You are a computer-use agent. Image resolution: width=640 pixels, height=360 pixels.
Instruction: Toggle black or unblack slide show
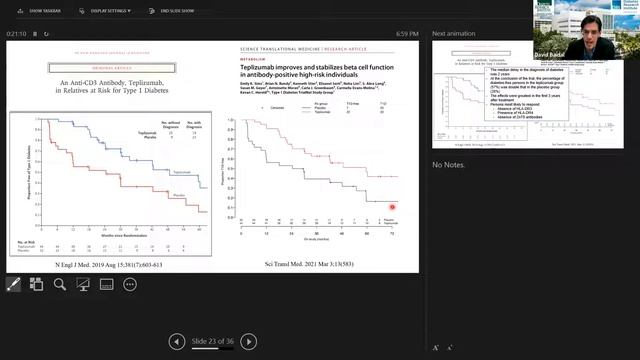[83, 284]
